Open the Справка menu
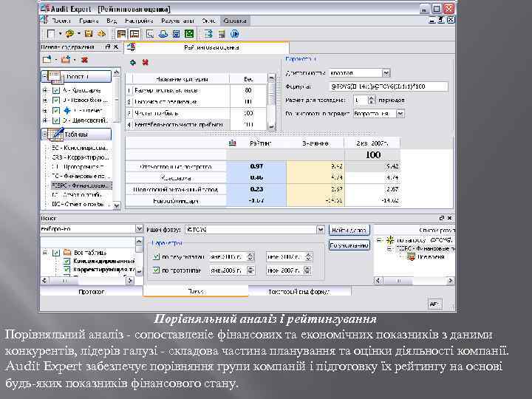The height and width of the screenshot is (399, 532). click(235, 21)
